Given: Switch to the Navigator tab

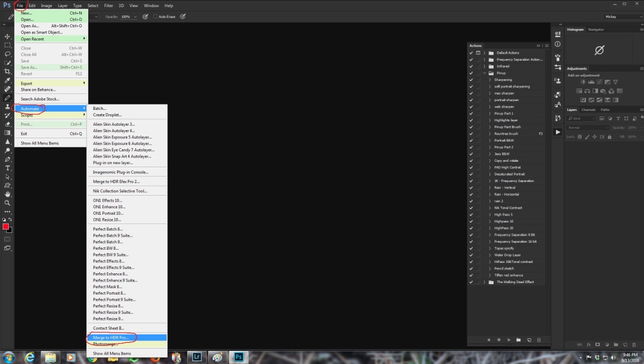Looking at the screenshot, I should (596, 30).
